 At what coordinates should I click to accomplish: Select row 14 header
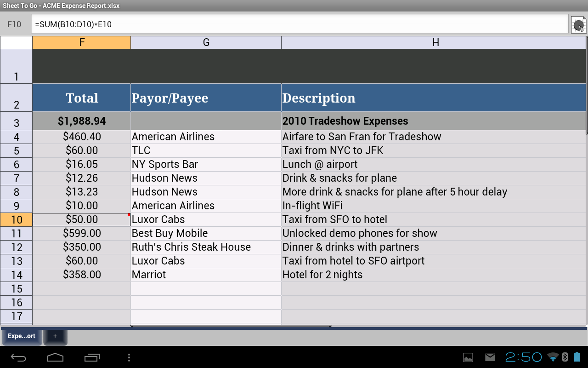(17, 275)
